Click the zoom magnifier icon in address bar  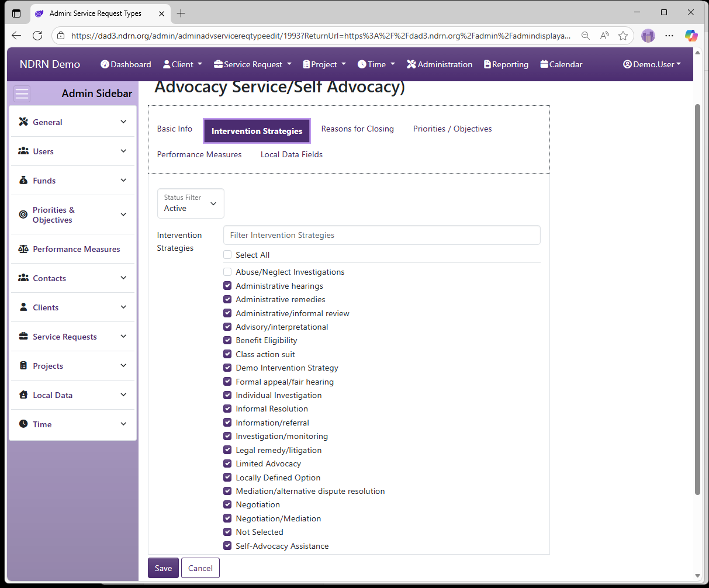coord(585,36)
